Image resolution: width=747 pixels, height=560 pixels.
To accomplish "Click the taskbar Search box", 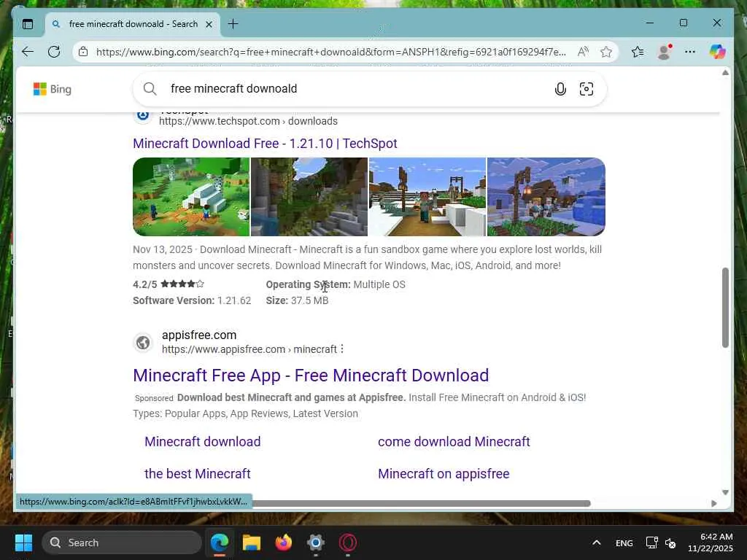I will pyautogui.click(x=122, y=542).
